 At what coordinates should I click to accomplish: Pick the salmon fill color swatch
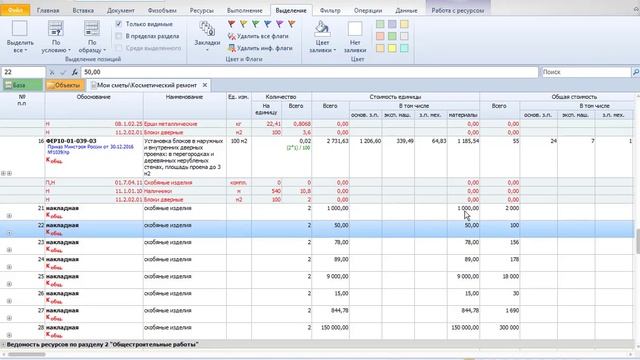pos(380,36)
